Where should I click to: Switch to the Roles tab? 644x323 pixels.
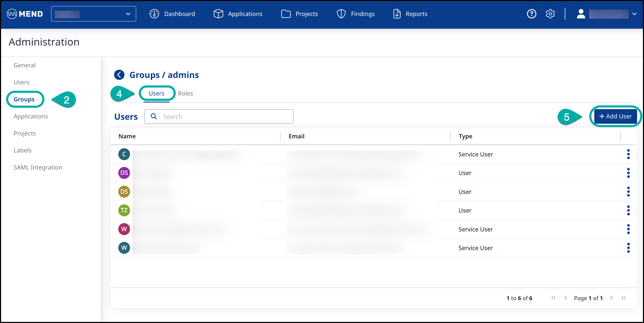click(x=186, y=93)
